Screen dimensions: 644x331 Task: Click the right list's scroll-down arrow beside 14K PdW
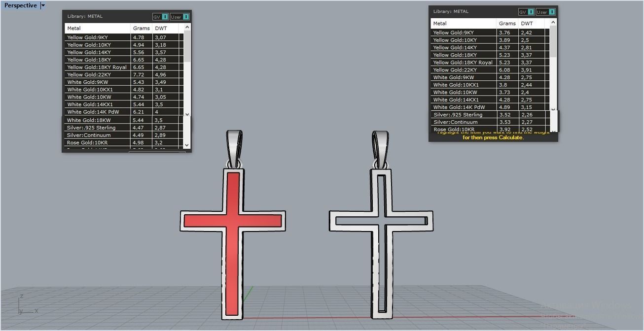[553, 109]
